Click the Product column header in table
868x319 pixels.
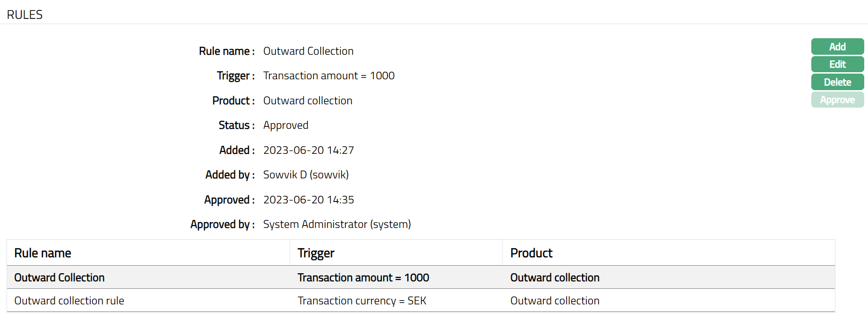(531, 253)
